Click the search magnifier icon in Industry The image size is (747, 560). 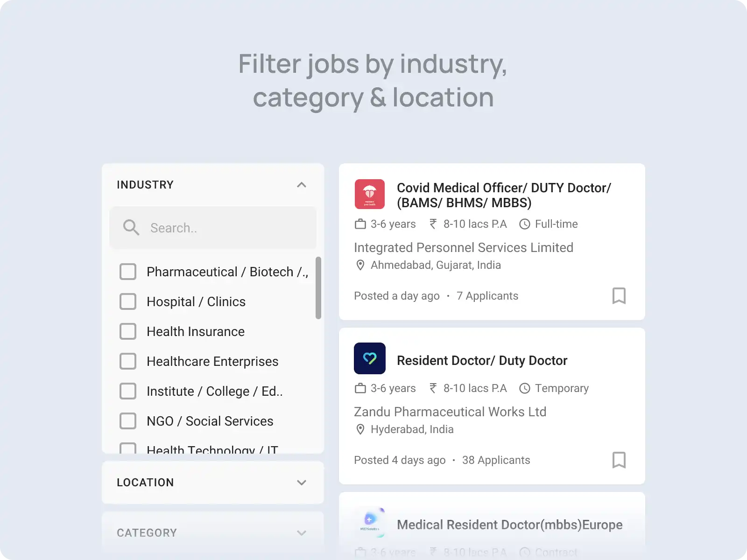click(x=131, y=228)
